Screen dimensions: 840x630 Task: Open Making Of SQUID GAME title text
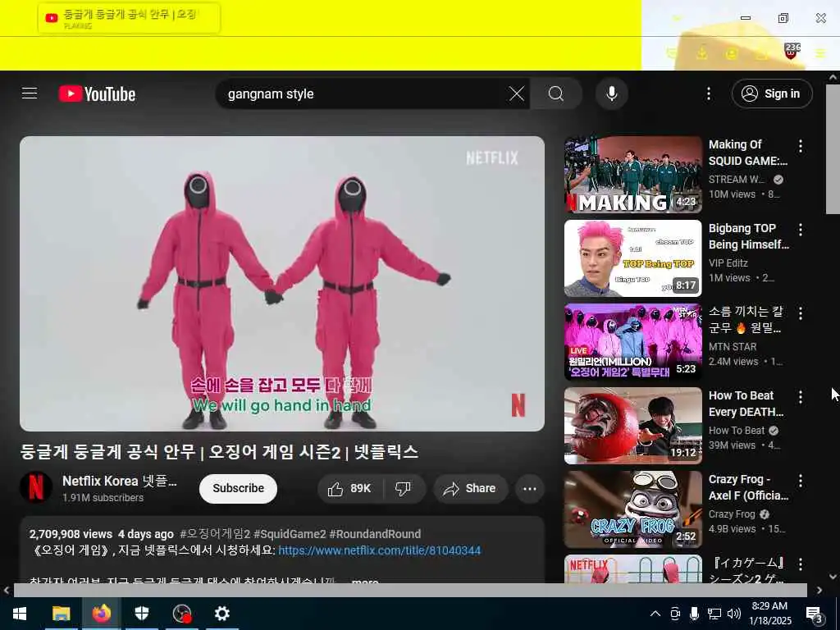[x=748, y=153]
